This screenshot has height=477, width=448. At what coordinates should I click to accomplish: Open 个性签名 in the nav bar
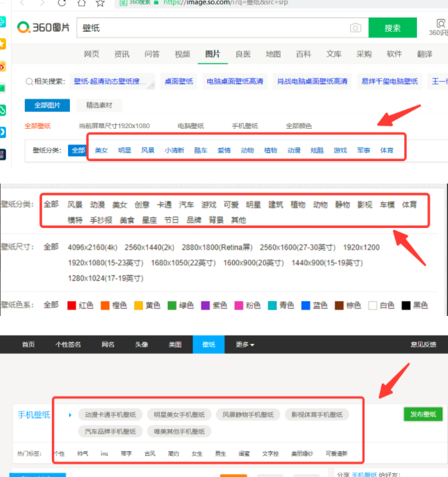68,345
